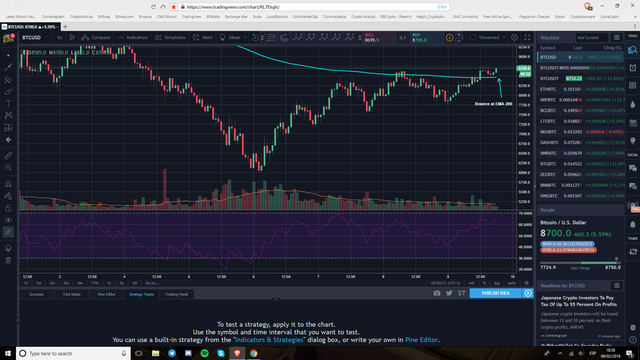Set chart range to 1d
The height and width of the screenshot is (360, 640).
pyautogui.click(x=26, y=283)
